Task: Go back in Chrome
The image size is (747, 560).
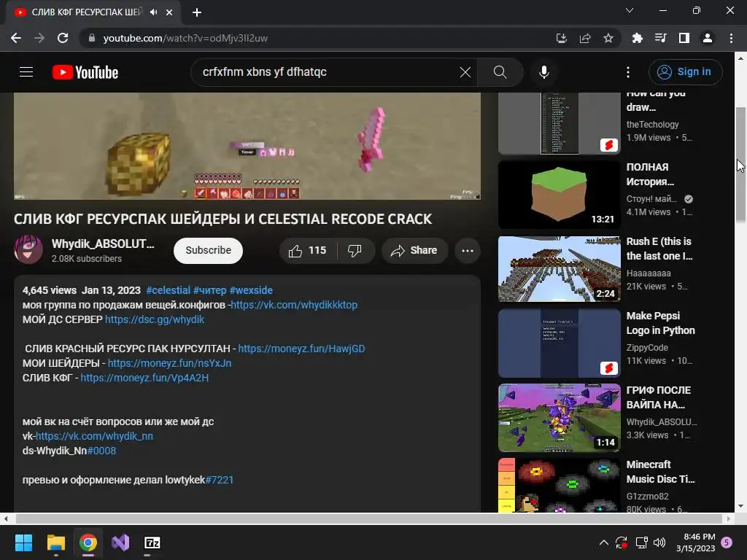Action: (x=16, y=38)
